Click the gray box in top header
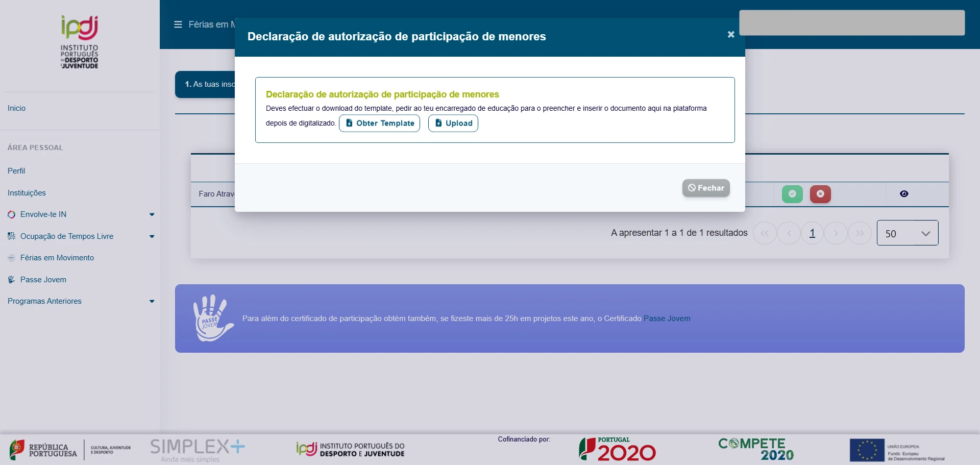This screenshot has height=465, width=980. [852, 22]
